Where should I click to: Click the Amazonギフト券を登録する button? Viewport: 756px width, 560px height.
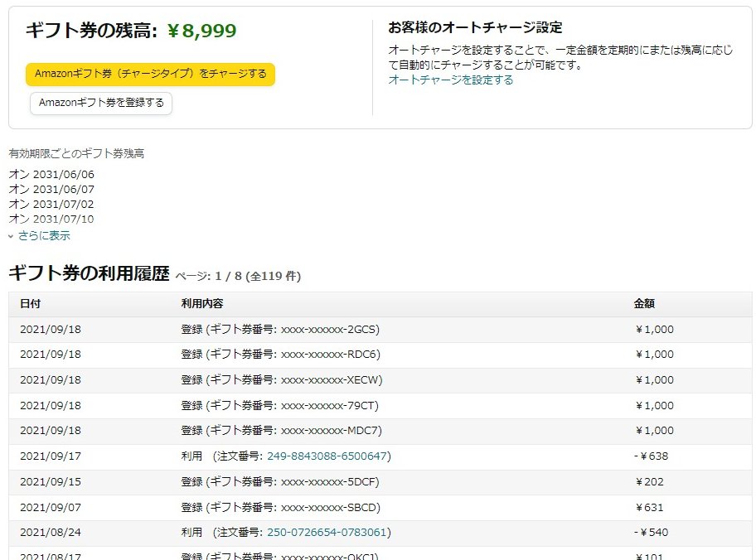tap(100, 104)
